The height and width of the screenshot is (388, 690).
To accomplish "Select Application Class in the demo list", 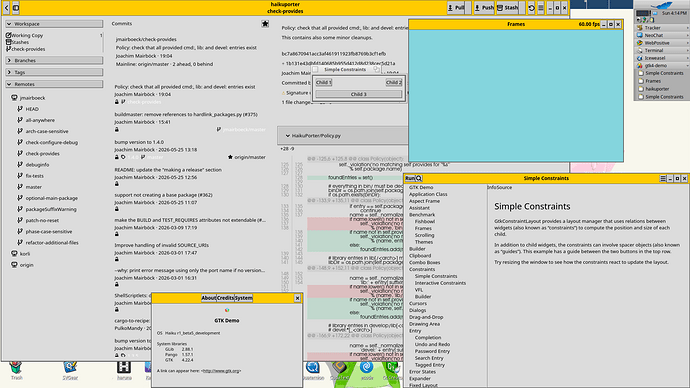I will coord(428,194).
